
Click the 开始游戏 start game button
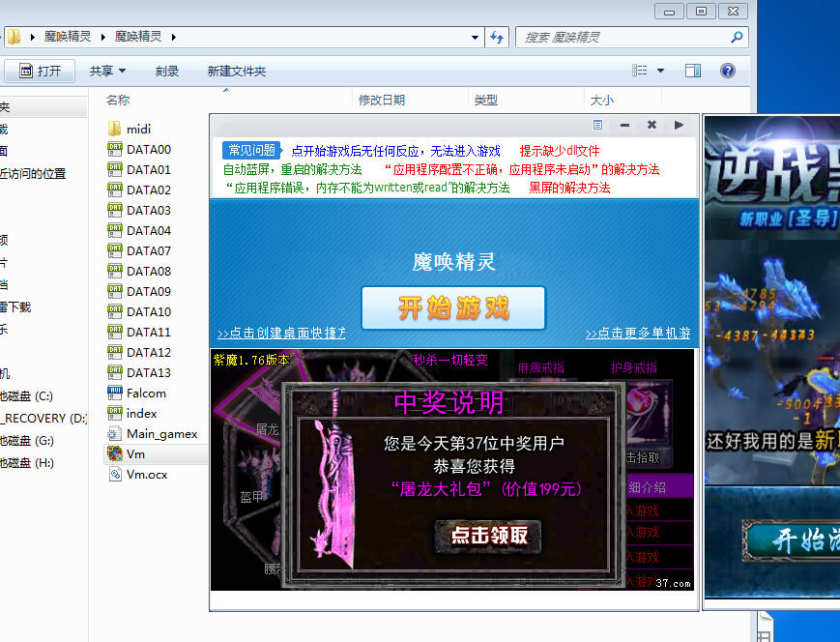[453, 308]
